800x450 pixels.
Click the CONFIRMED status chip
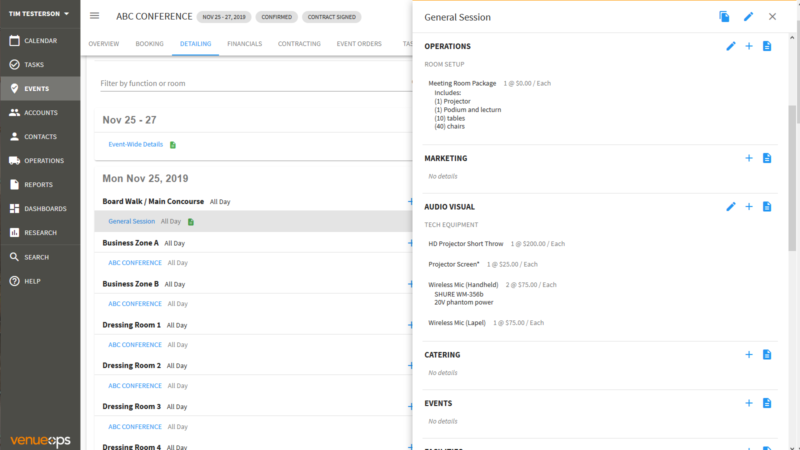pyautogui.click(x=277, y=17)
